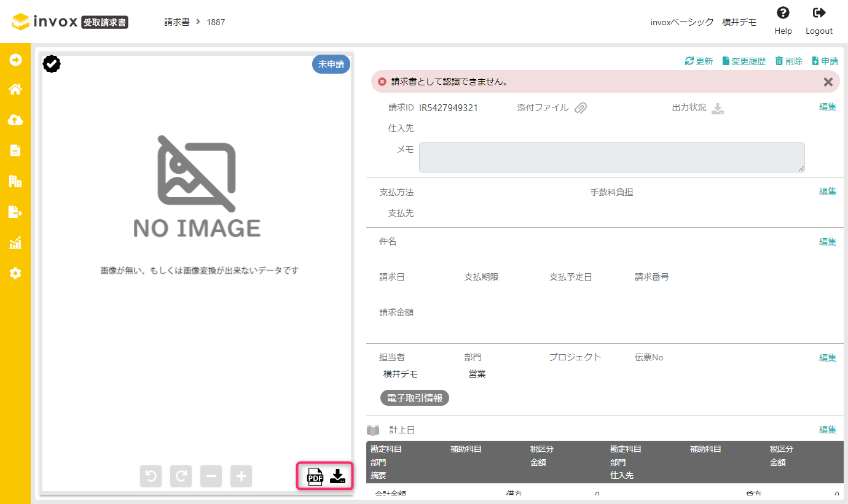This screenshot has height=504, width=848.
Task: Open 電子取引情報 details
Action: tap(415, 397)
